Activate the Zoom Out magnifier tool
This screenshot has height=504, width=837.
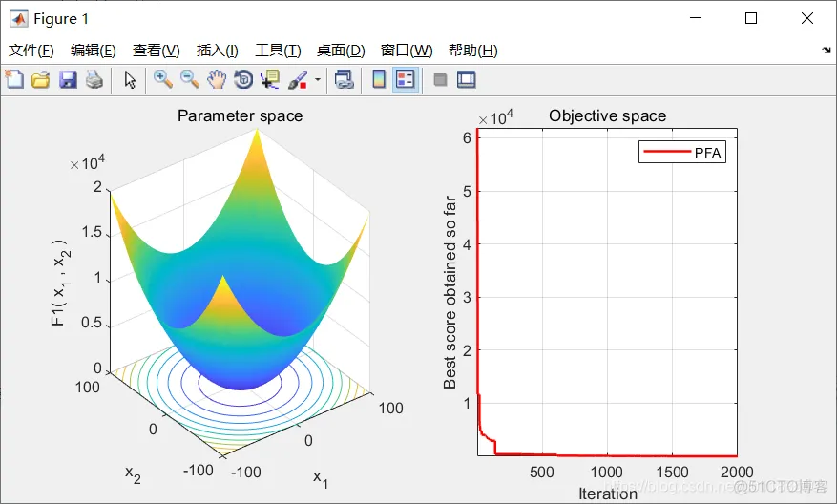point(190,79)
